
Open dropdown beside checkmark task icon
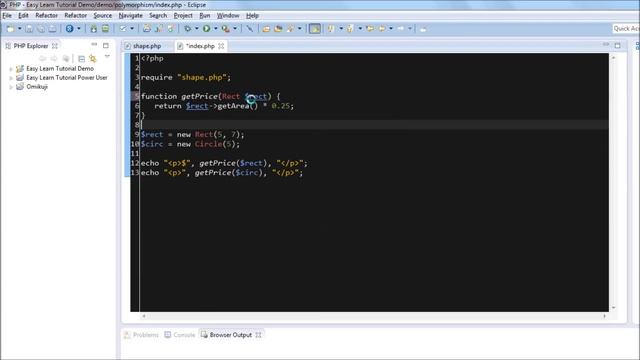tap(131, 29)
